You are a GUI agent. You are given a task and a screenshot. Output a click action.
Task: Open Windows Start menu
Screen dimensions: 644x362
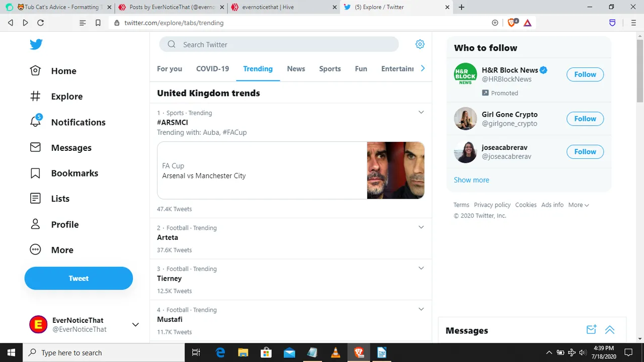tap(11, 352)
